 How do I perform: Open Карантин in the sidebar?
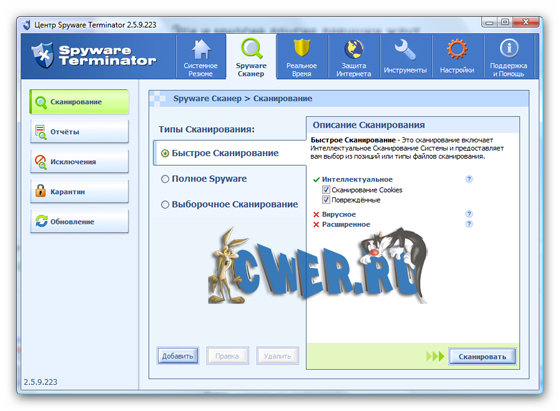click(x=79, y=192)
